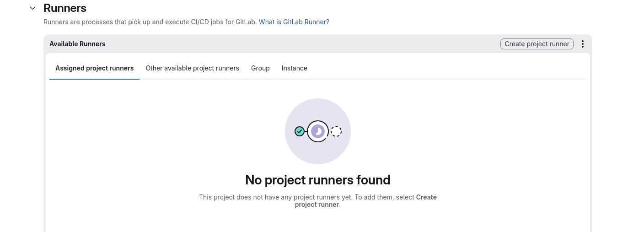Click the Runners section heading

(65, 8)
